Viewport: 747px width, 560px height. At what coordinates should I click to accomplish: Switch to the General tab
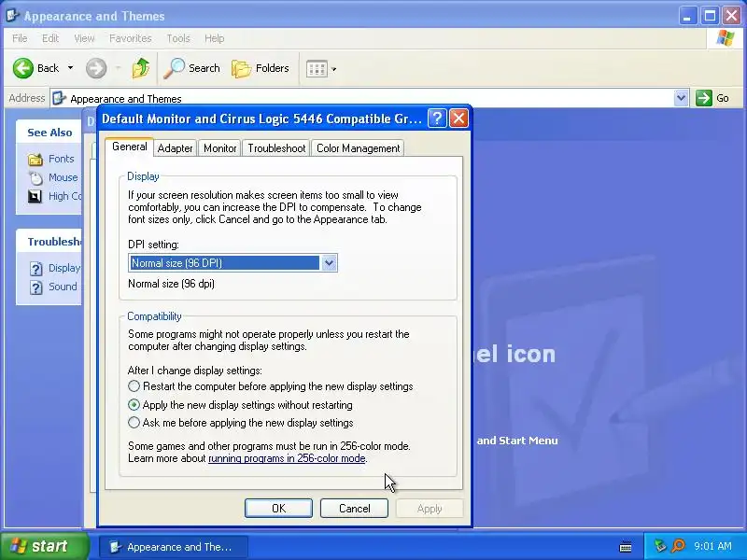click(129, 147)
